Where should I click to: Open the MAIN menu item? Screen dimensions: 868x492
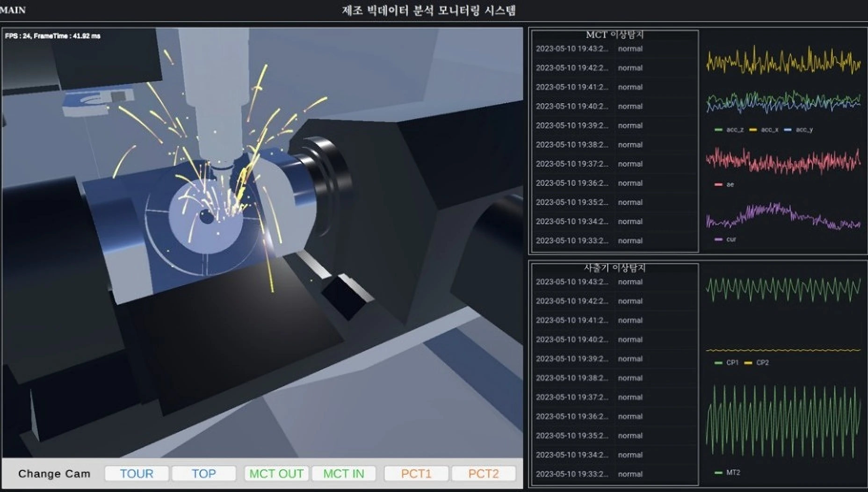point(13,10)
